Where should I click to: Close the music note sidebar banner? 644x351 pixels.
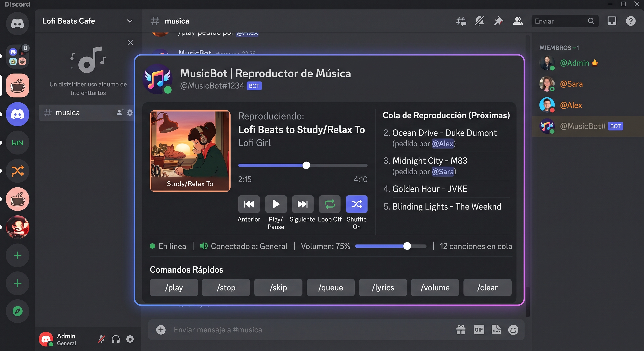[130, 43]
